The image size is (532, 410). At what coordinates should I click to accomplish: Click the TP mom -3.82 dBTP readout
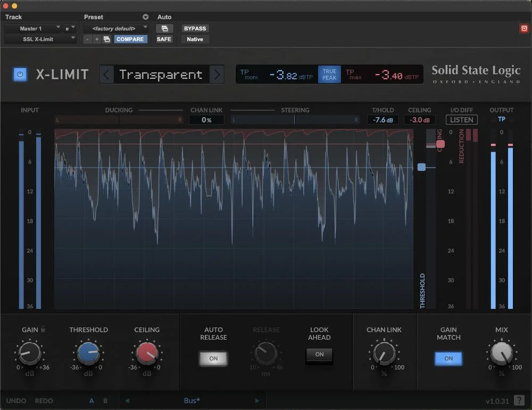(x=277, y=75)
